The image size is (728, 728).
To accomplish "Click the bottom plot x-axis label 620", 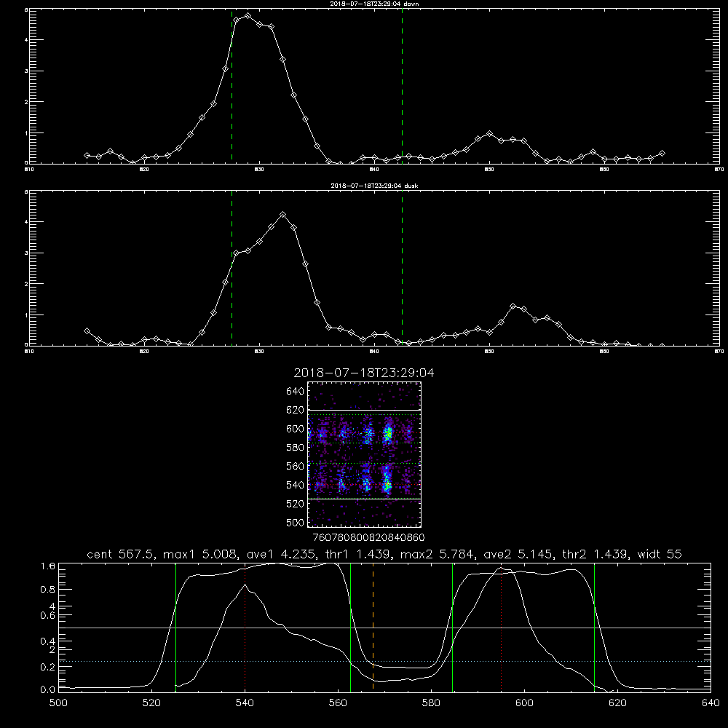I will pyautogui.click(x=617, y=703).
